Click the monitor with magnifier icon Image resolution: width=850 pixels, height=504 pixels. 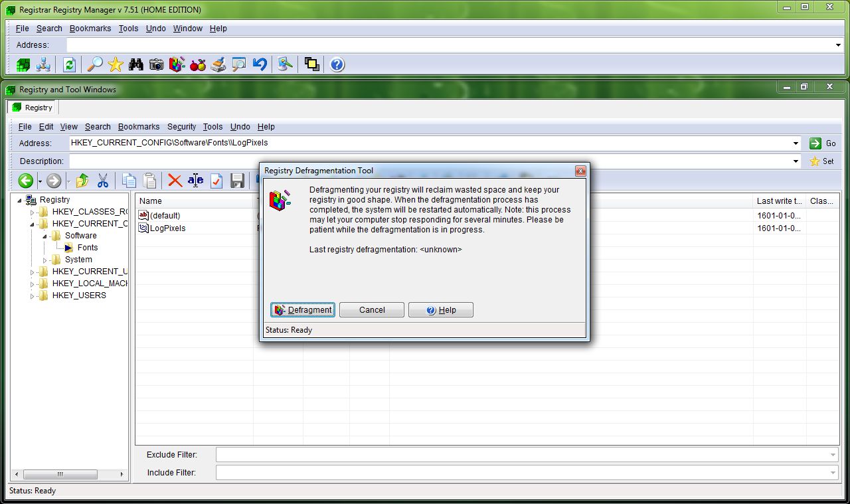point(238,64)
